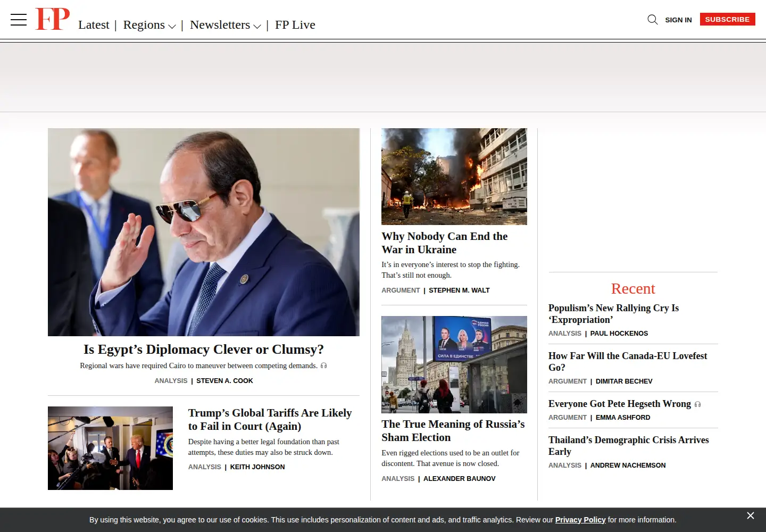Click headphones icon next to Pete Hegseth headline
The width and height of the screenshot is (766, 532).
coord(697,404)
